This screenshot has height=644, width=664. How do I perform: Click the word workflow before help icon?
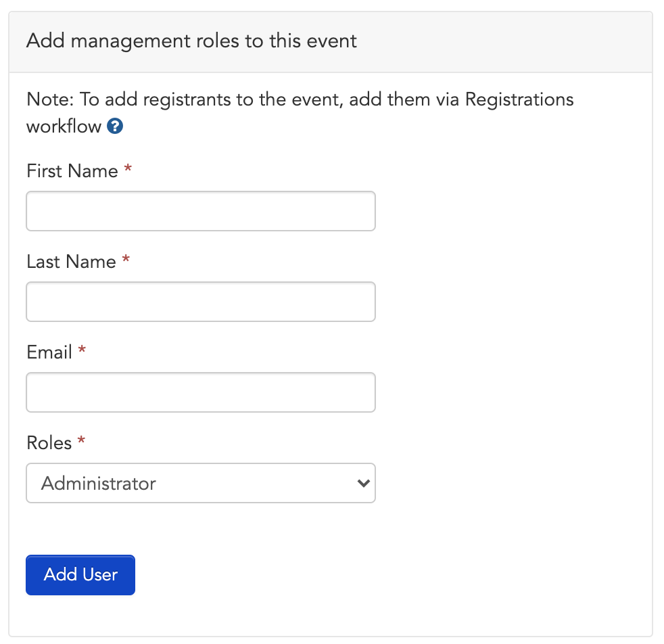click(x=64, y=127)
